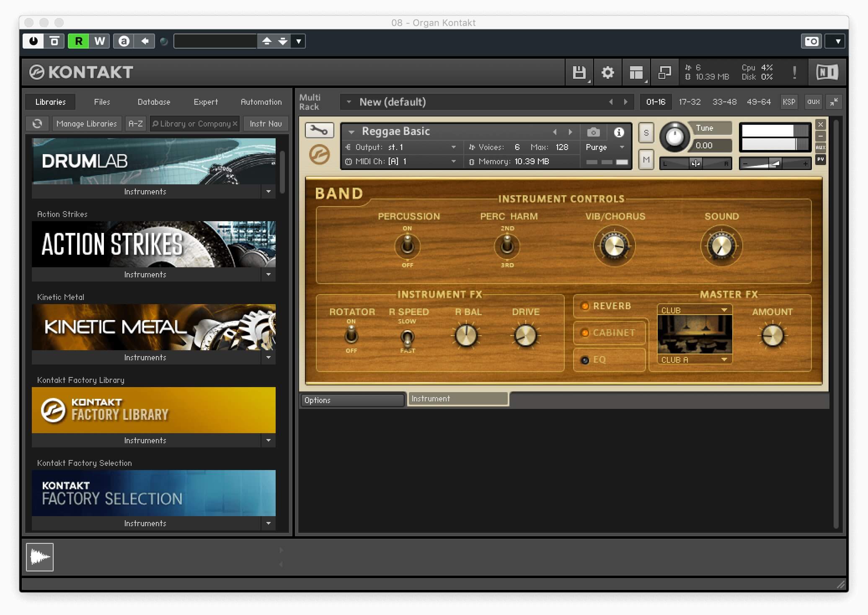868x615 pixels.
Task: Click the freeze plugin icon beside power
Action: tap(54, 41)
